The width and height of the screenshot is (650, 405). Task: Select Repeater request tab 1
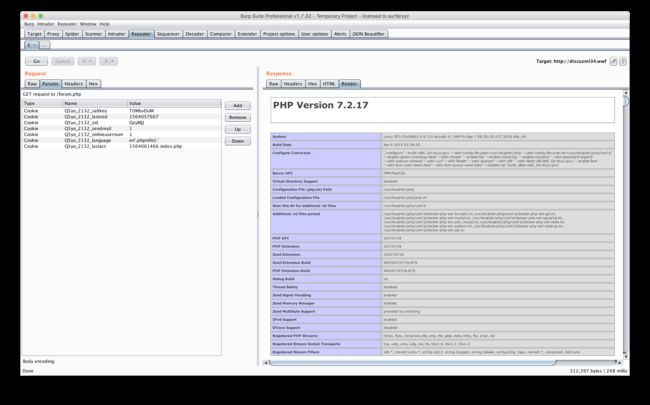coord(32,45)
